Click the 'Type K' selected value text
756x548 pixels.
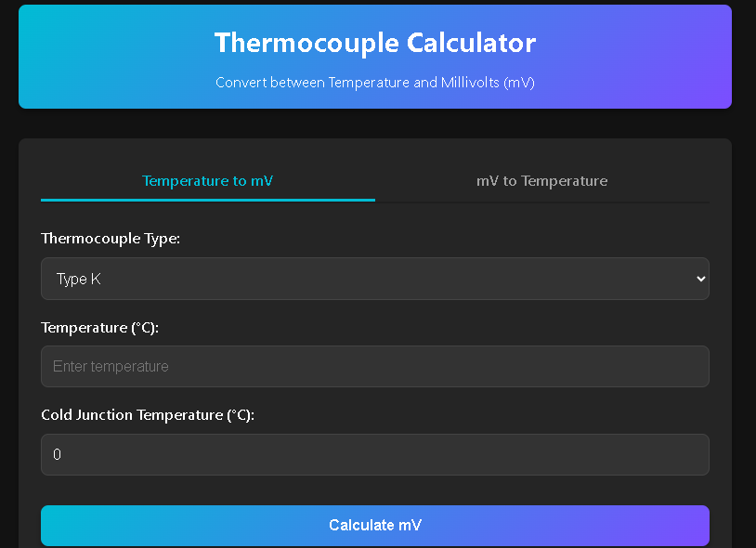pyautogui.click(x=78, y=279)
